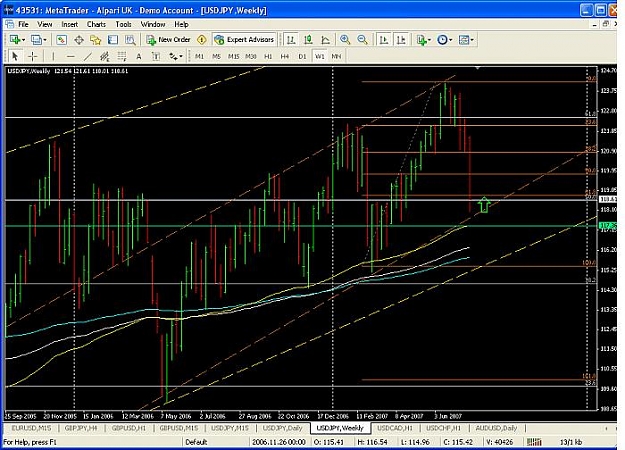Select the Fibonacci Retracement tool
This screenshot has height=450, width=625.
(122, 57)
